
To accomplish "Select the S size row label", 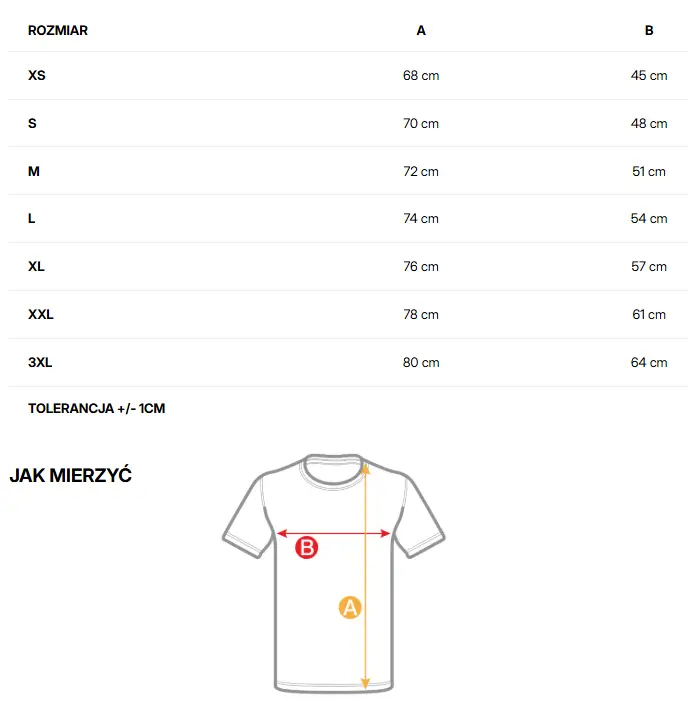I will tap(32, 124).
